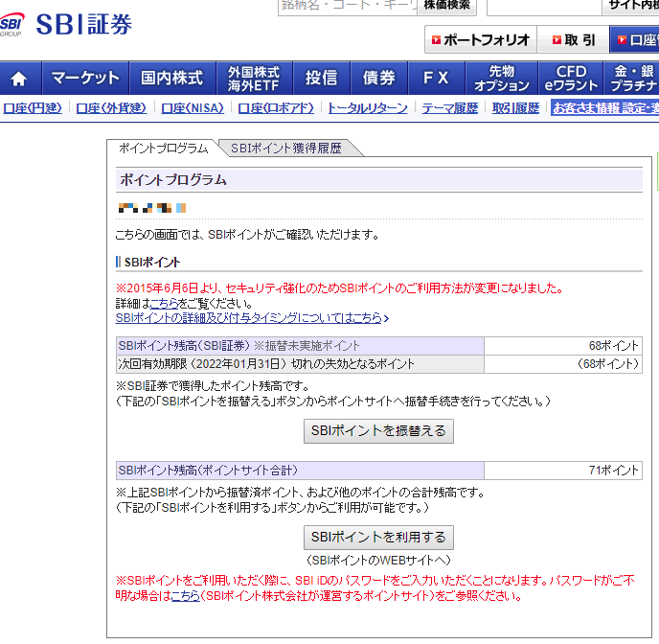Screen dimensions: 659x644
Task: Click the red arrow icon beside ポートフォリオ
Action: click(x=436, y=40)
